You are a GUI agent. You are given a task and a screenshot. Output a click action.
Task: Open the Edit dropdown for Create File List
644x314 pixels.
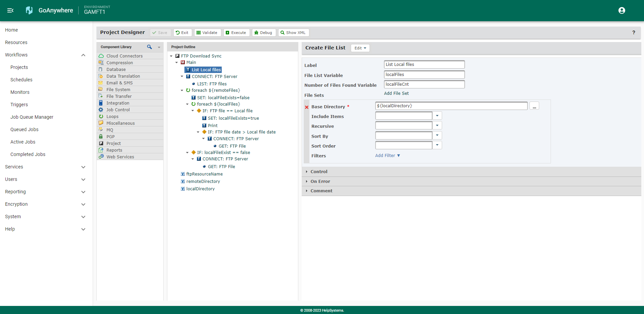point(360,48)
